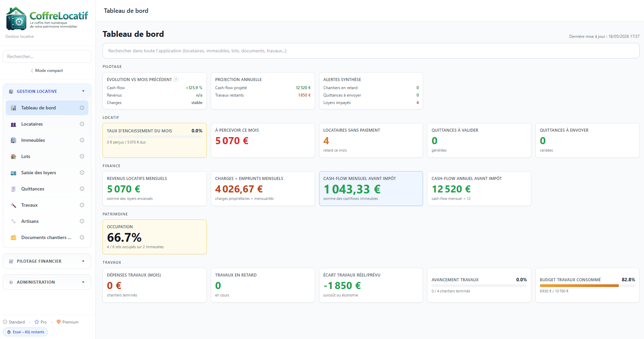Click the Pilotage financier chart icon

11,261
